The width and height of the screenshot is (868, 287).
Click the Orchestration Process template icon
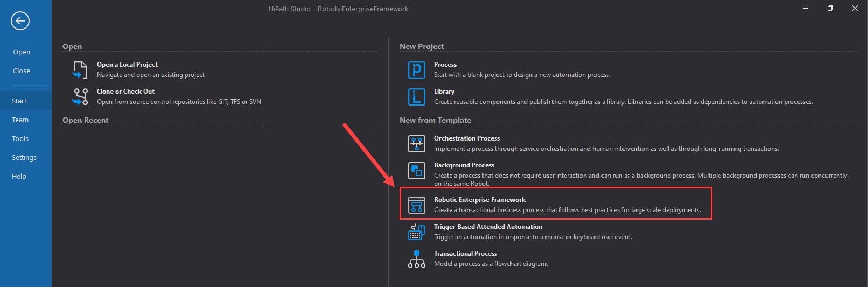click(417, 144)
